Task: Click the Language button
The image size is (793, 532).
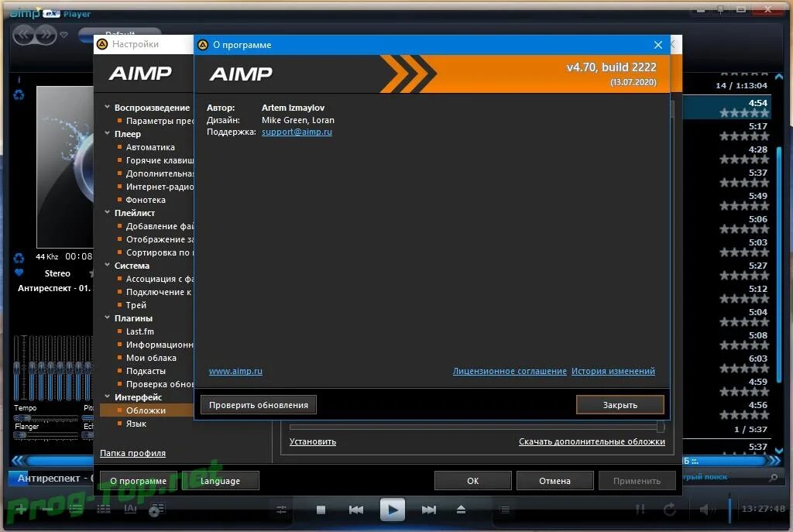Action: tap(220, 480)
